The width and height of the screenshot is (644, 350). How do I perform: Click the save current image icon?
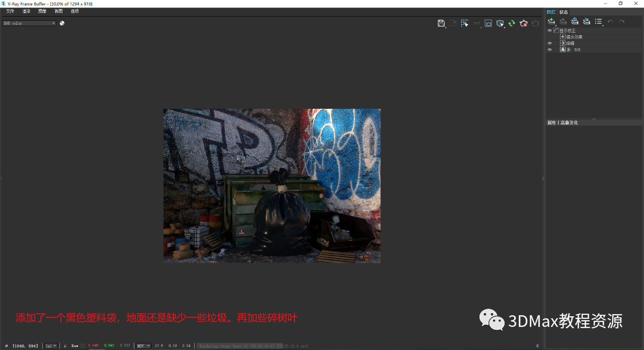click(x=441, y=23)
